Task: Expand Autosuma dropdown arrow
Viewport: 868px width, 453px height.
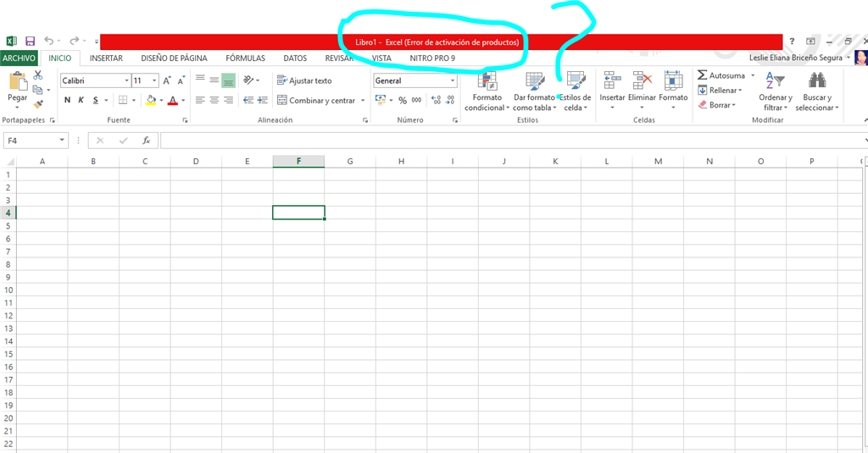Action: pyautogui.click(x=753, y=75)
